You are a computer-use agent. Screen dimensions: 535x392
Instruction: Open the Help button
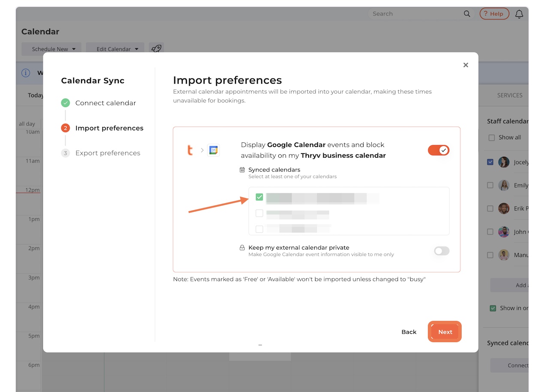tap(494, 14)
